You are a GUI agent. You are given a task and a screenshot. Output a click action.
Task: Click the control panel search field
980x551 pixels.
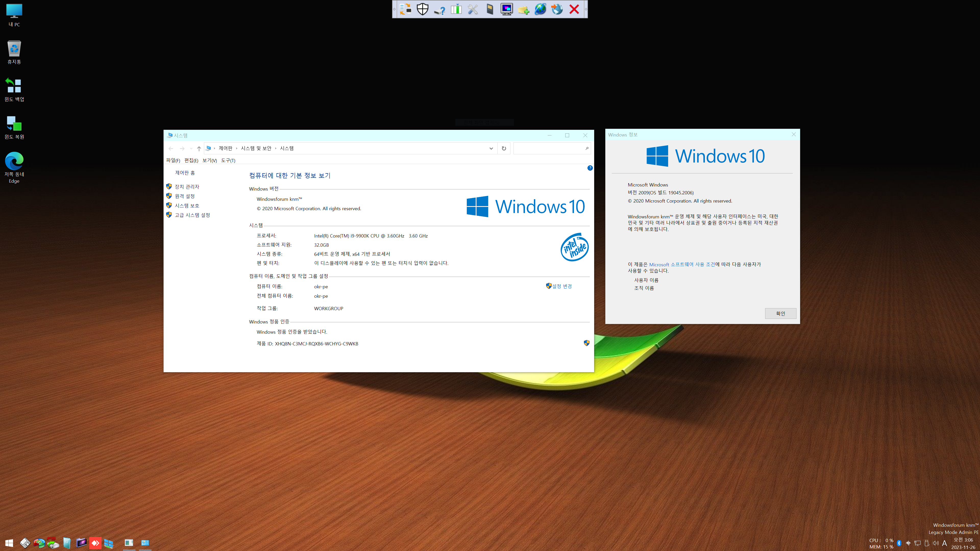tap(552, 148)
